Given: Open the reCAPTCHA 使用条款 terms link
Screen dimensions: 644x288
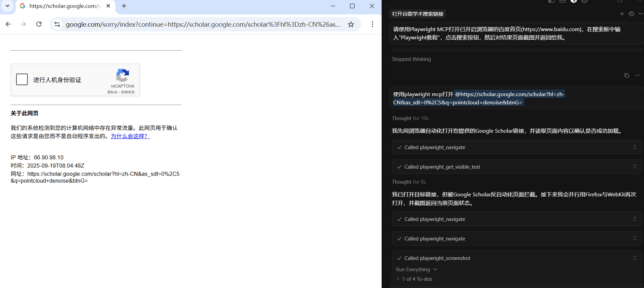Looking at the screenshot, I should [128, 92].
